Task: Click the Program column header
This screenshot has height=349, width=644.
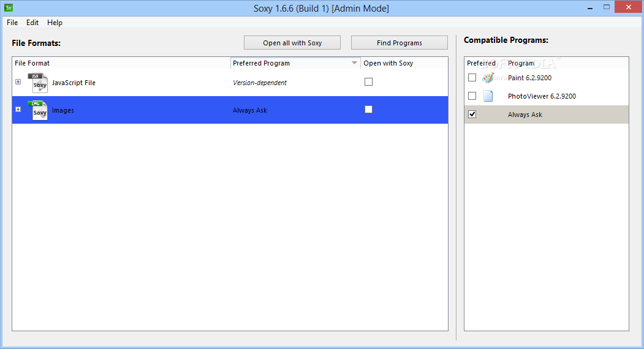Action: tap(567, 63)
